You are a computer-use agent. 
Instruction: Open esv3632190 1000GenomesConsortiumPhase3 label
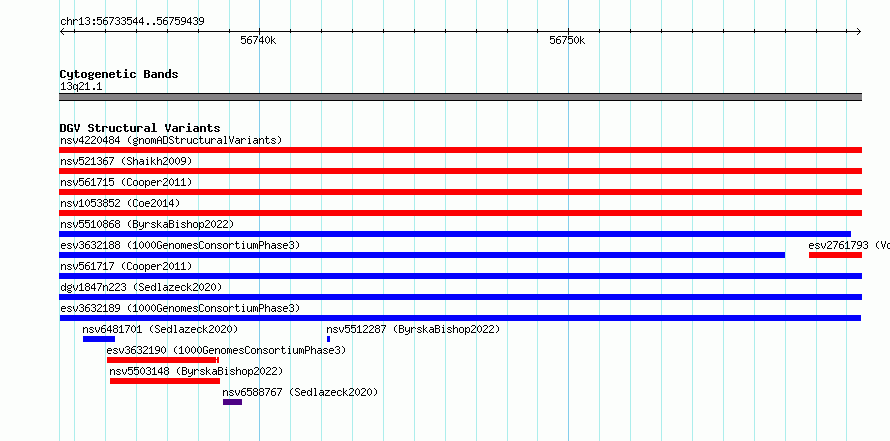click(x=226, y=350)
